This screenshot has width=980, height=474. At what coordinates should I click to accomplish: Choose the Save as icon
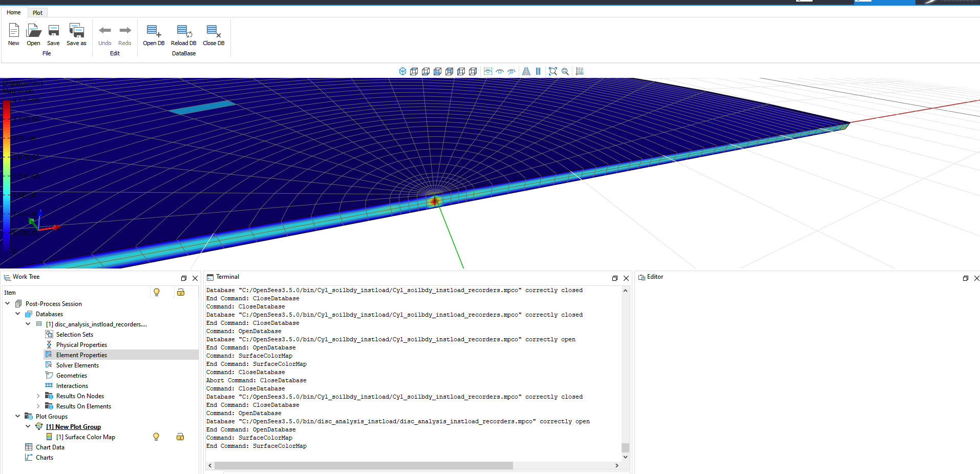click(76, 34)
